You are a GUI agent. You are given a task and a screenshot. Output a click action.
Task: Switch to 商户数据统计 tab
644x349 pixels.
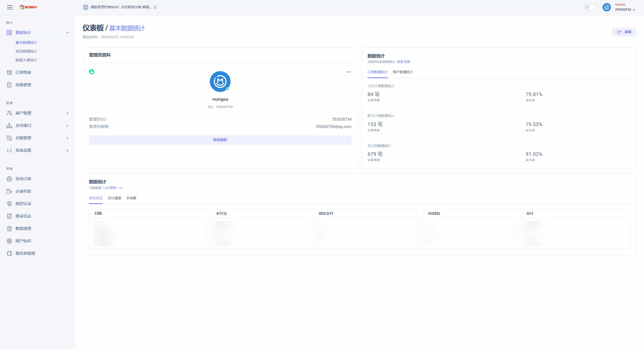pos(403,72)
